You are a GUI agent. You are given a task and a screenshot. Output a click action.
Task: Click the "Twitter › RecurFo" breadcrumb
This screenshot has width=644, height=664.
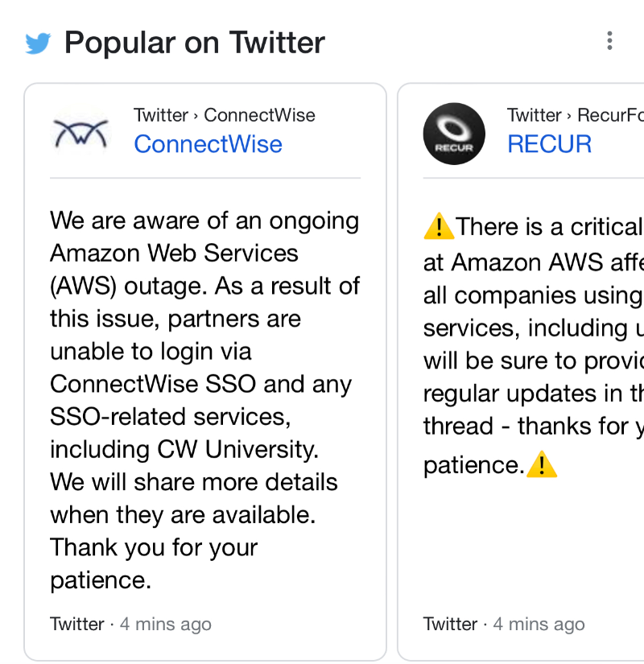[x=576, y=115]
